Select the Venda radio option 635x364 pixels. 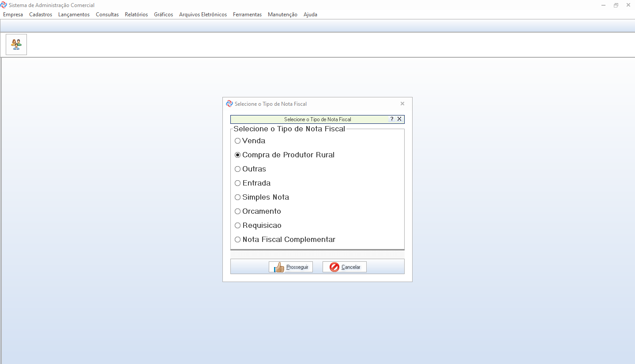(238, 141)
